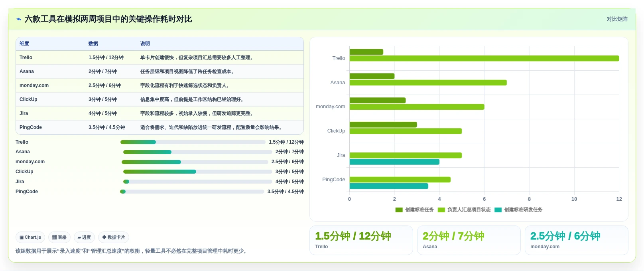The width and height of the screenshot is (644, 271).
Task: Click the Trello y-axis label in chart
Action: point(339,58)
